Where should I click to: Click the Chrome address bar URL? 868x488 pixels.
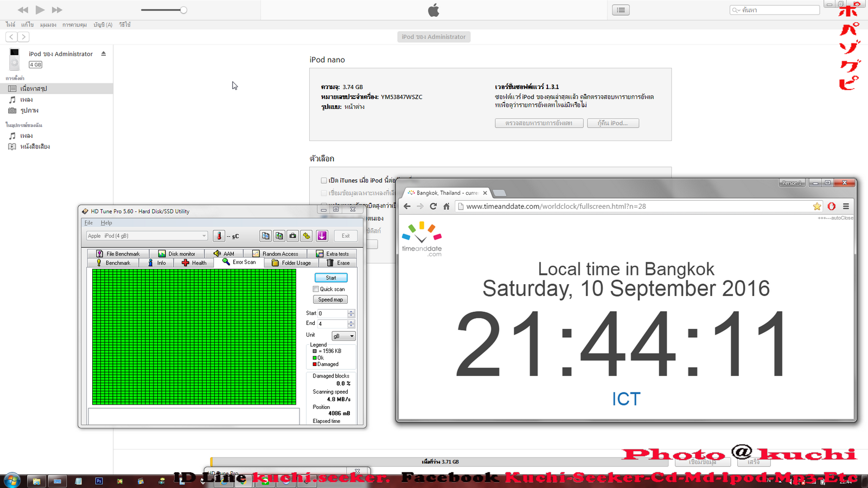556,206
